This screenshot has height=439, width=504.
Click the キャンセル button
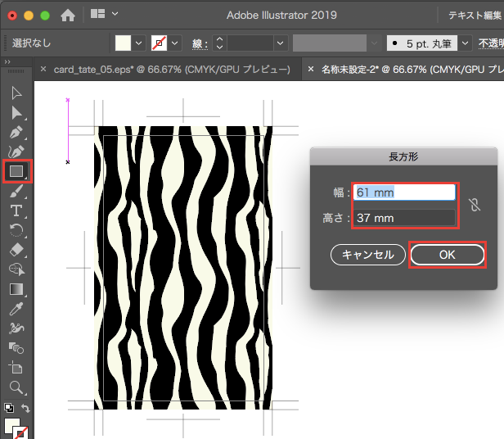367,255
